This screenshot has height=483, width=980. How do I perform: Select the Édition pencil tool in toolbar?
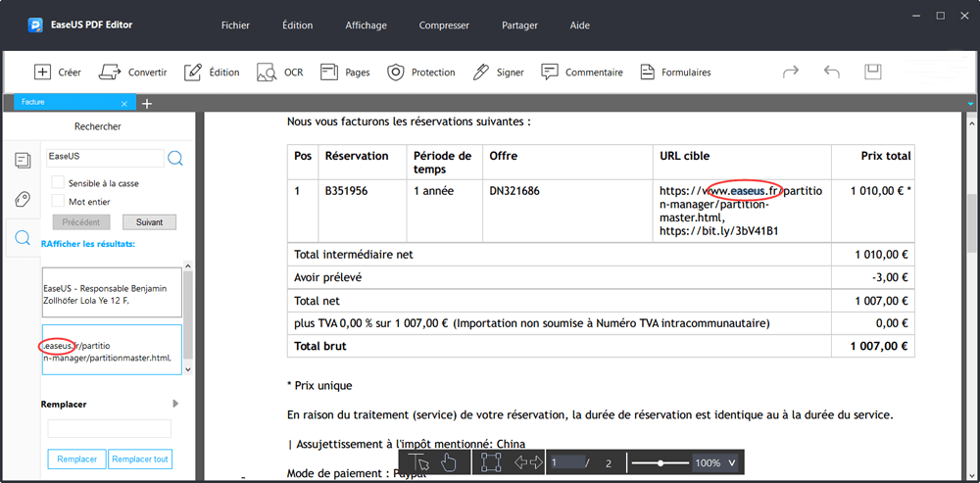(192, 72)
